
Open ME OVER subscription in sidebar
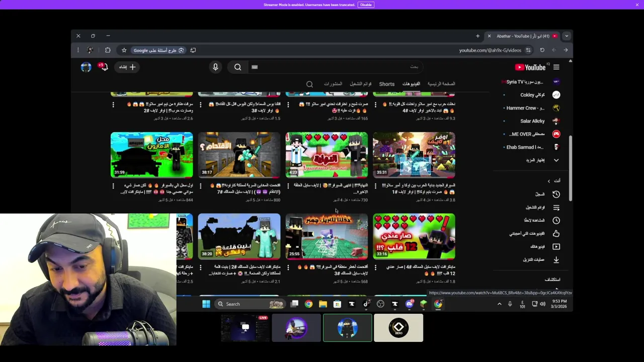(532, 134)
